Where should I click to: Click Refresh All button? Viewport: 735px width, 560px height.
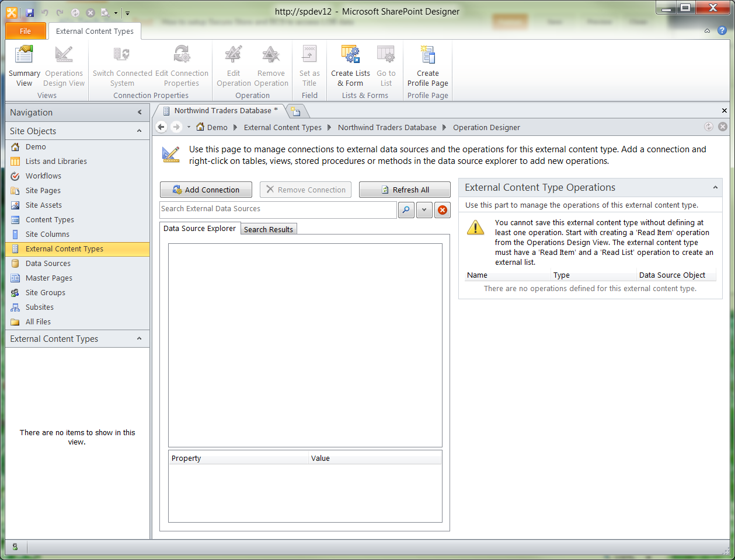point(405,190)
